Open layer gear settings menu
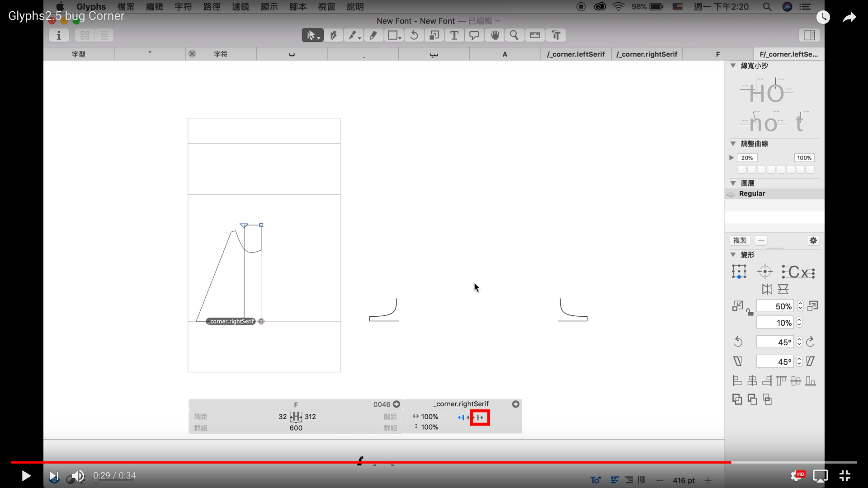 click(813, 240)
